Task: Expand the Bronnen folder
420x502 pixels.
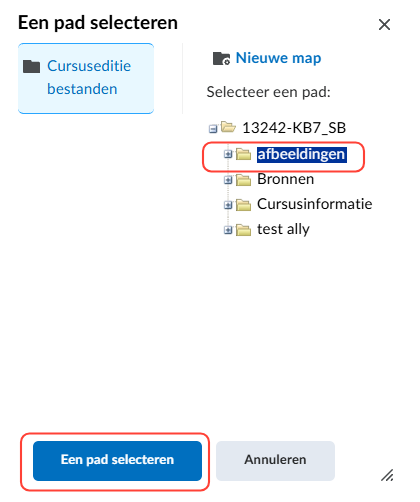Action: pyautogui.click(x=228, y=180)
